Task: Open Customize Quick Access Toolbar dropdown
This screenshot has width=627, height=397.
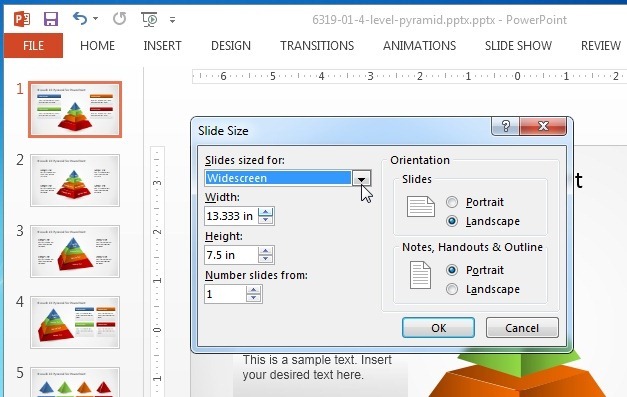Action: pyautogui.click(x=172, y=19)
